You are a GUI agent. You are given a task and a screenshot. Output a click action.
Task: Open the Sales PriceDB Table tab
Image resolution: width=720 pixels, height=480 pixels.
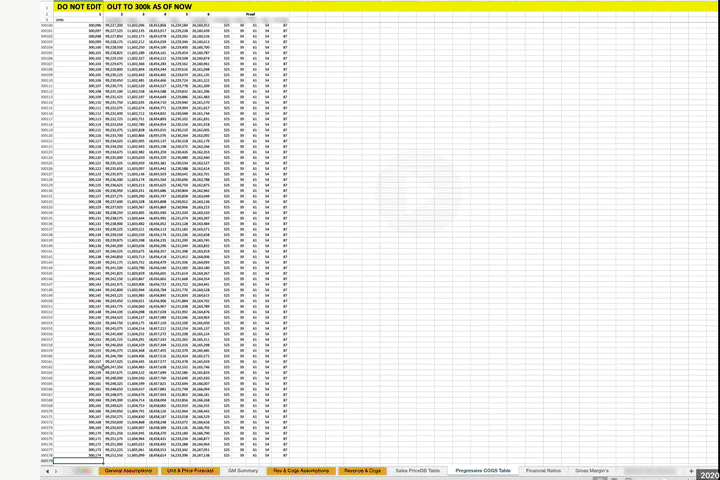(x=418, y=469)
